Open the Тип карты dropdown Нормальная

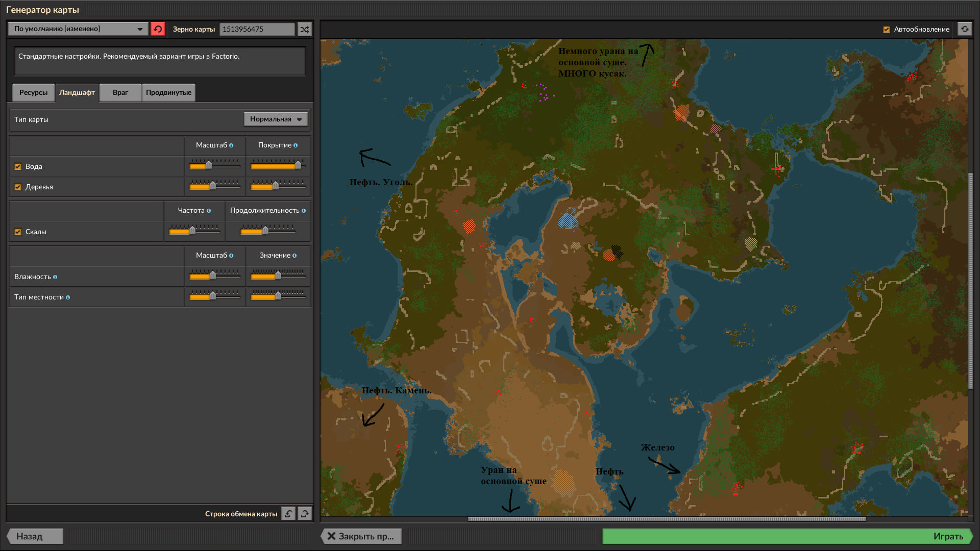pyautogui.click(x=276, y=119)
